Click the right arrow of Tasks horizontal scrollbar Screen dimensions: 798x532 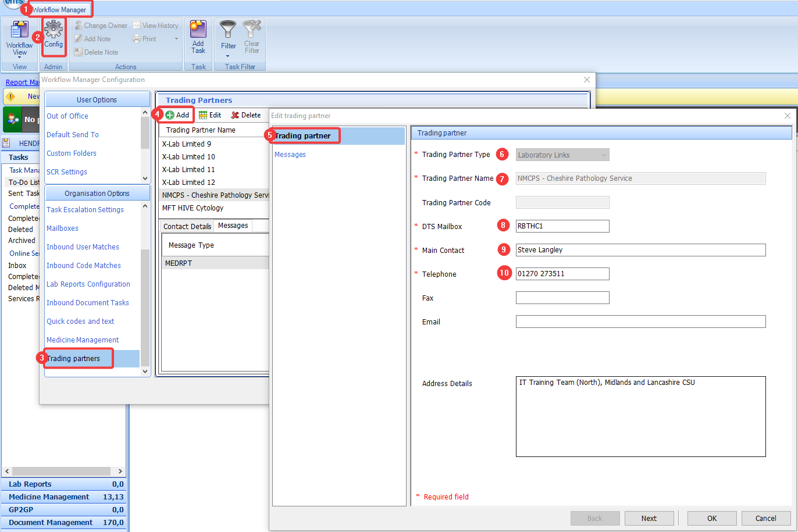[x=120, y=472]
